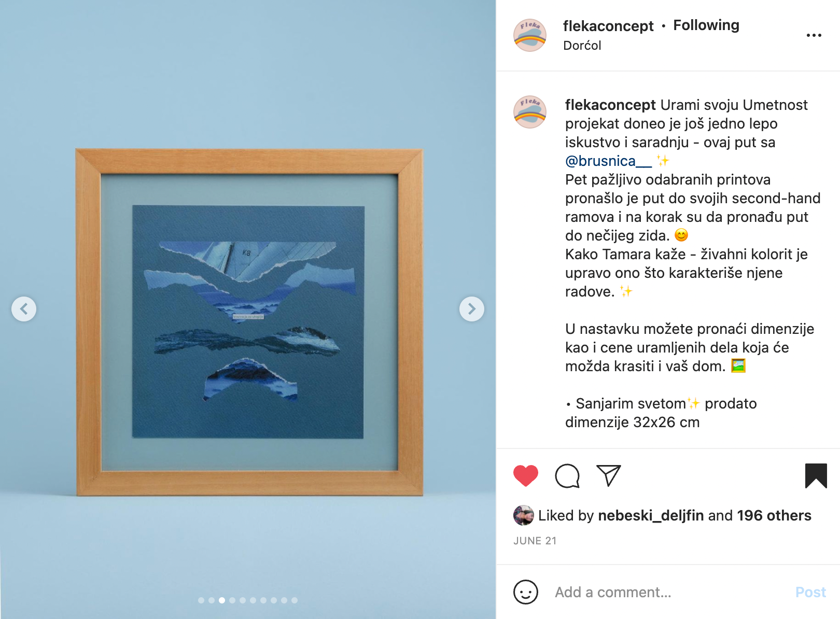Open the Dorćol location link
This screenshot has width=840, height=619.
[582, 46]
